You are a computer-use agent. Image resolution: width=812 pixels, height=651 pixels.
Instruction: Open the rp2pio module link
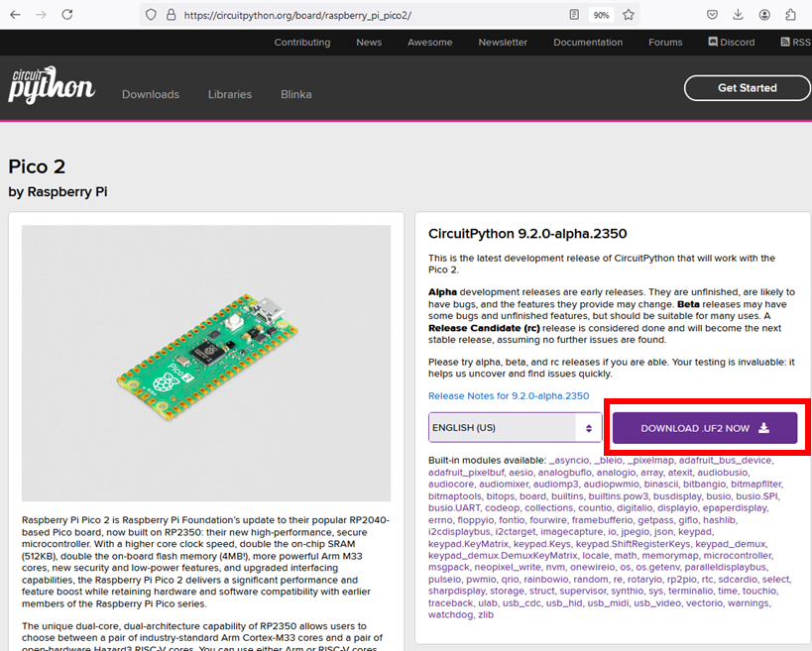(x=681, y=579)
